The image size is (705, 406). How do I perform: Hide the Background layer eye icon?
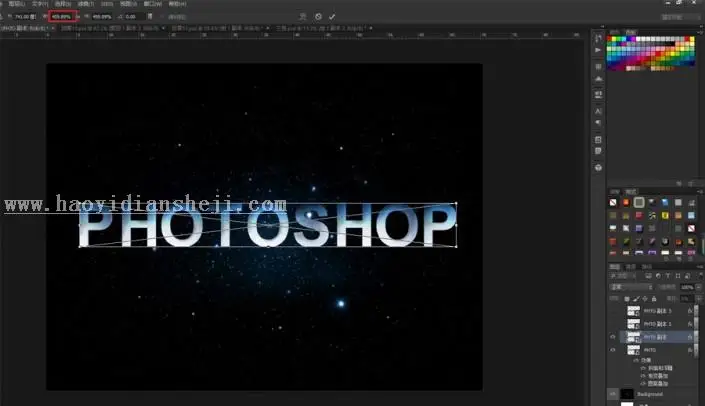613,394
